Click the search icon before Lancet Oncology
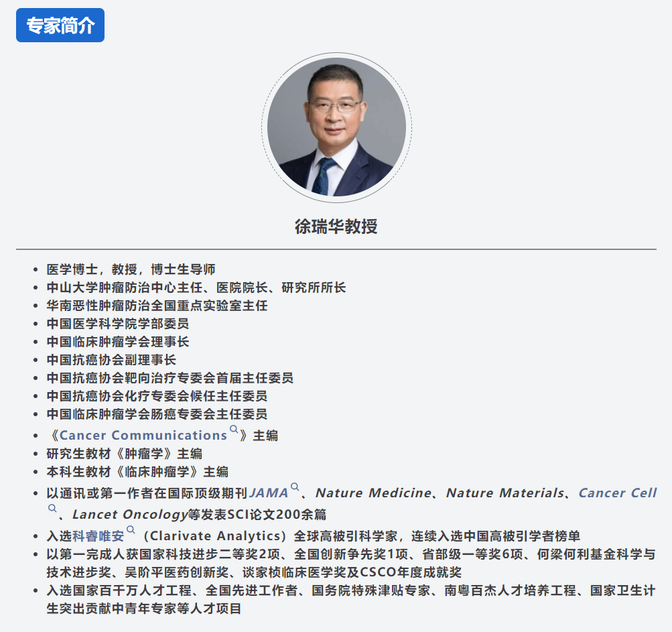Image resolution: width=672 pixels, height=632 pixels. (52, 509)
